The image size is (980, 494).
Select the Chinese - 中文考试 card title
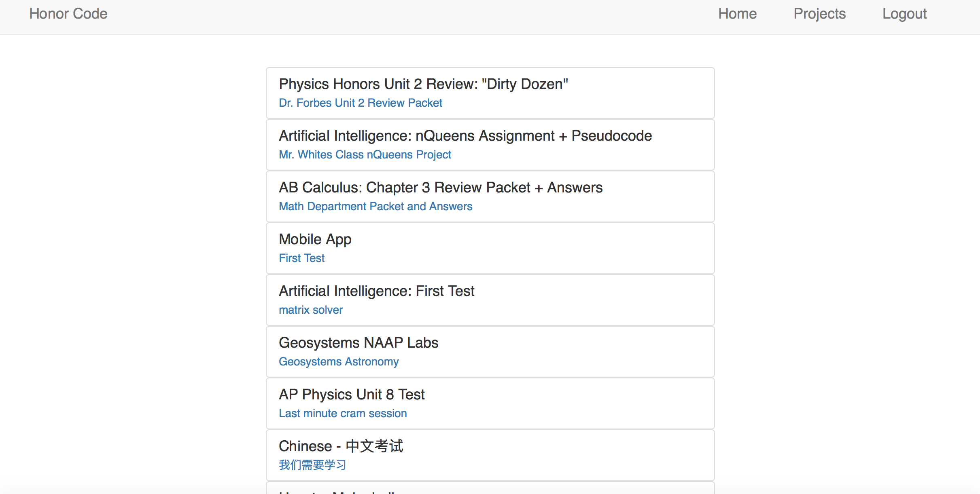(x=341, y=446)
